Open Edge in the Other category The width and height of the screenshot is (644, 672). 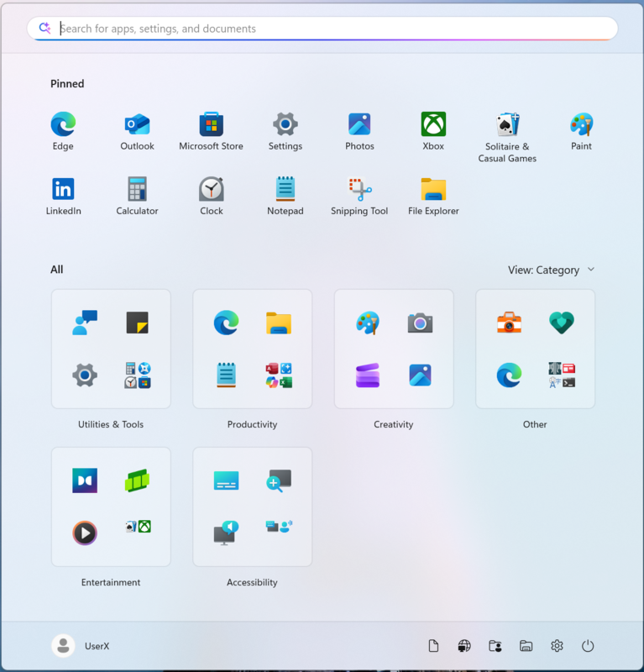click(509, 375)
